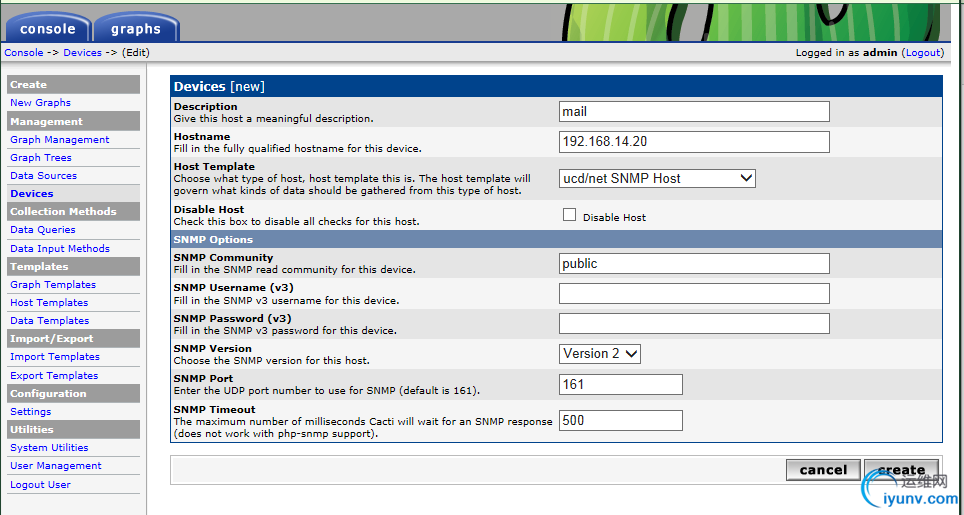Click the Configuration section header
Viewport: 964px width, 515px height.
pyautogui.click(x=73, y=393)
